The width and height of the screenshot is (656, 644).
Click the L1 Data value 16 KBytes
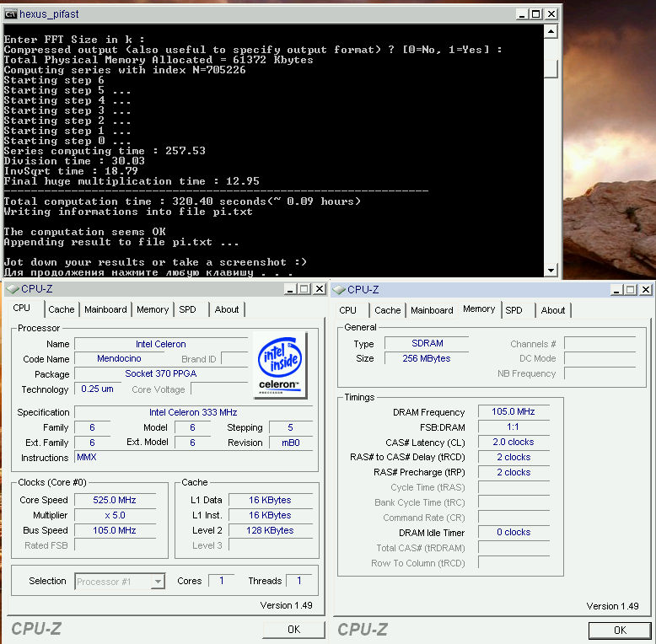[x=271, y=500]
